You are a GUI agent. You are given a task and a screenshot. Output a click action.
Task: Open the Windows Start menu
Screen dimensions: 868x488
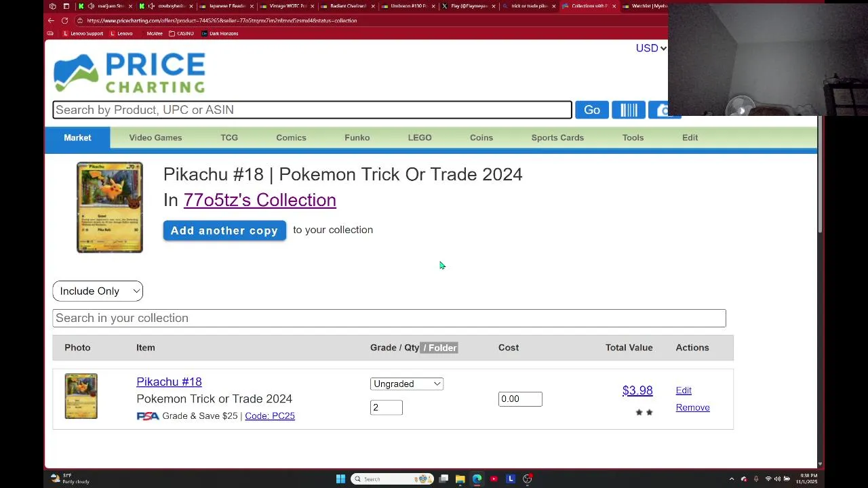tap(340, 479)
